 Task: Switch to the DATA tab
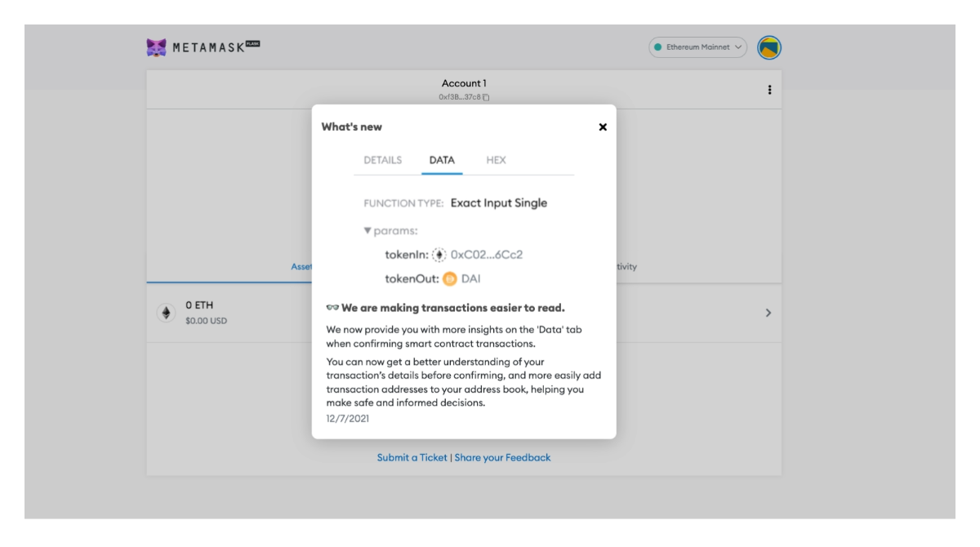coord(442,160)
